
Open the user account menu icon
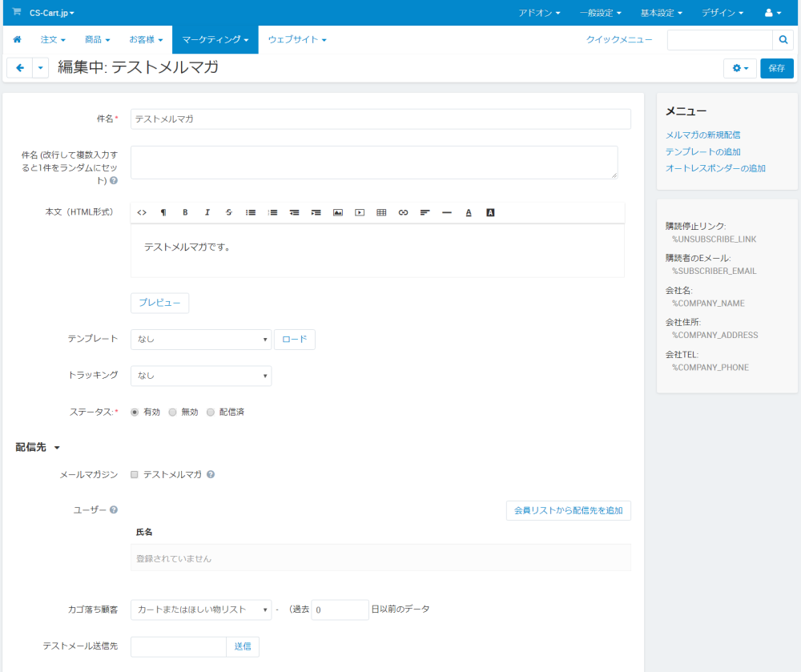pyautogui.click(x=773, y=13)
